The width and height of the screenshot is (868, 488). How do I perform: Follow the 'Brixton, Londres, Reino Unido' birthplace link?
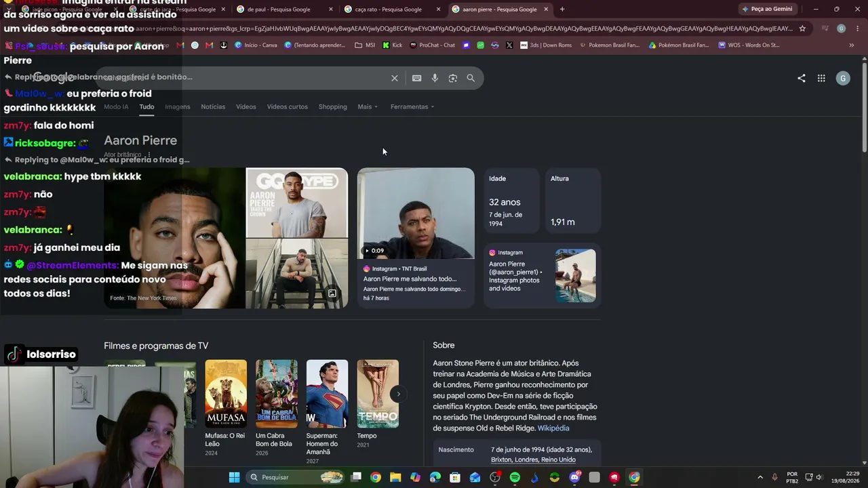coord(533,460)
